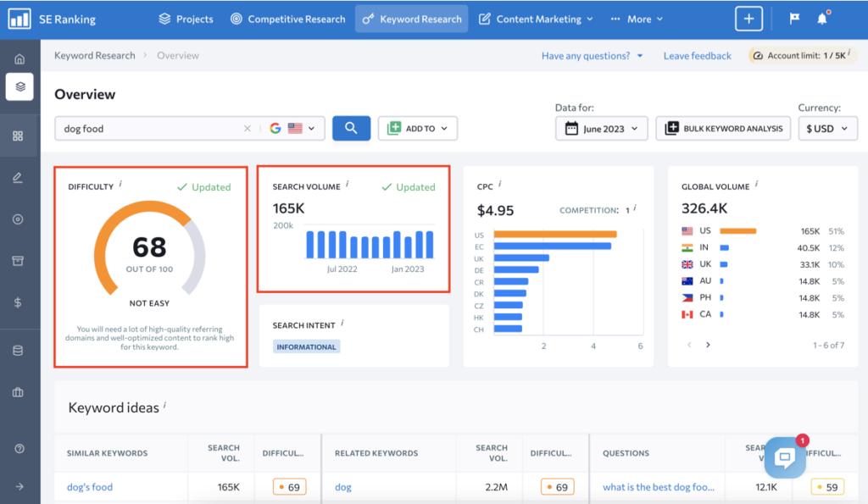Open the live chat bubble
868x504 pixels.
tap(785, 457)
